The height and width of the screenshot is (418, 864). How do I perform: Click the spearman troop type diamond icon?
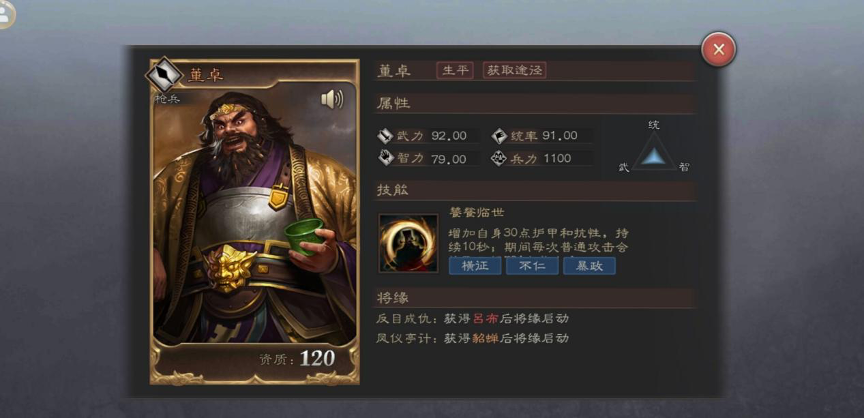coord(164,74)
